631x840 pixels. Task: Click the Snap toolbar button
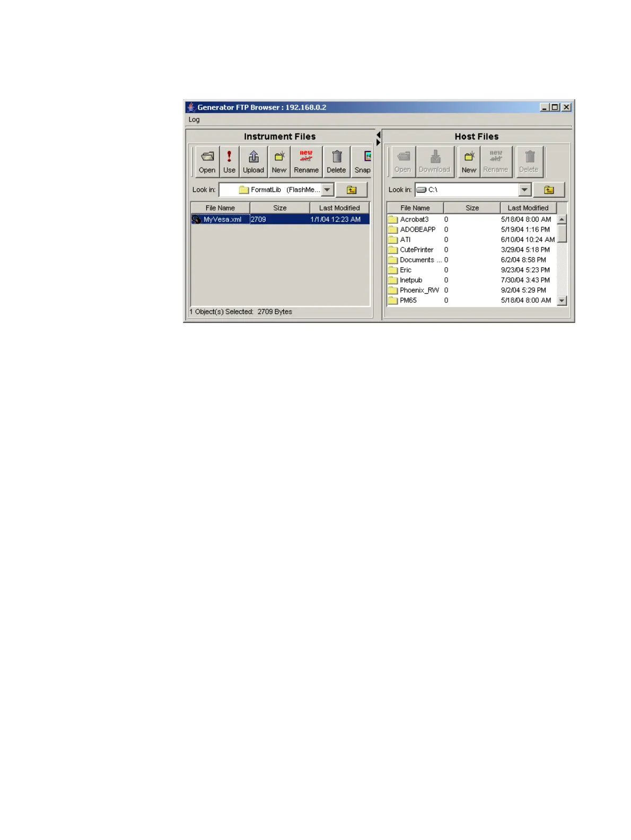(x=362, y=162)
